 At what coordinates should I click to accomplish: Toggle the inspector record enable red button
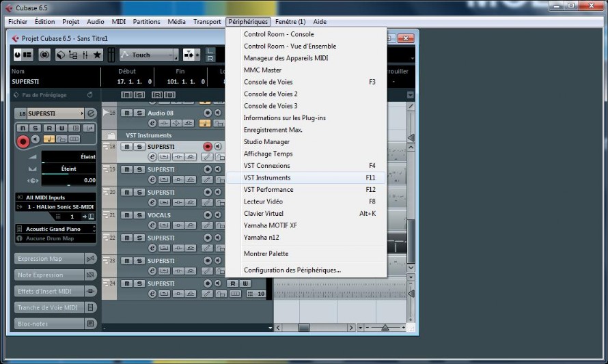click(x=23, y=141)
